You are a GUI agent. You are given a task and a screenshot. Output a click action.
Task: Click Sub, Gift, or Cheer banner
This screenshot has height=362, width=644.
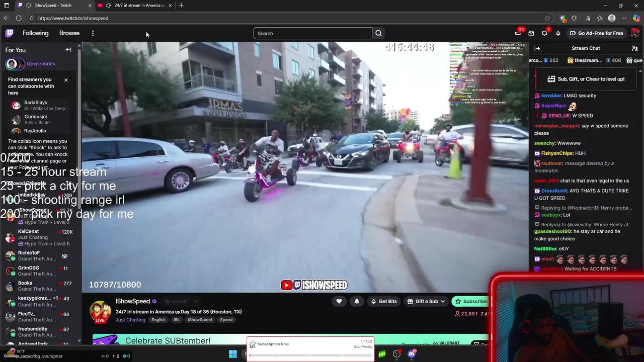(x=586, y=79)
